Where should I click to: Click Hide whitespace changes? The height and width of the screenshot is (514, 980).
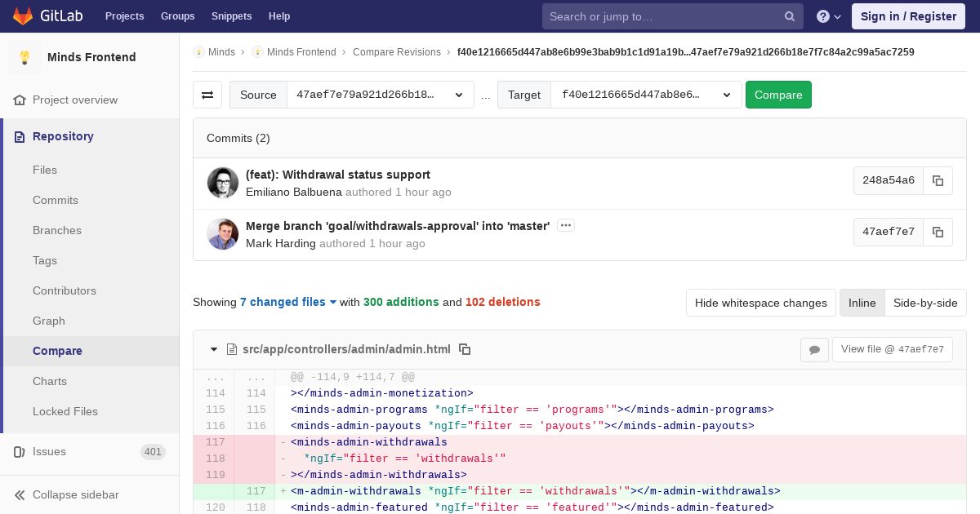(x=760, y=303)
